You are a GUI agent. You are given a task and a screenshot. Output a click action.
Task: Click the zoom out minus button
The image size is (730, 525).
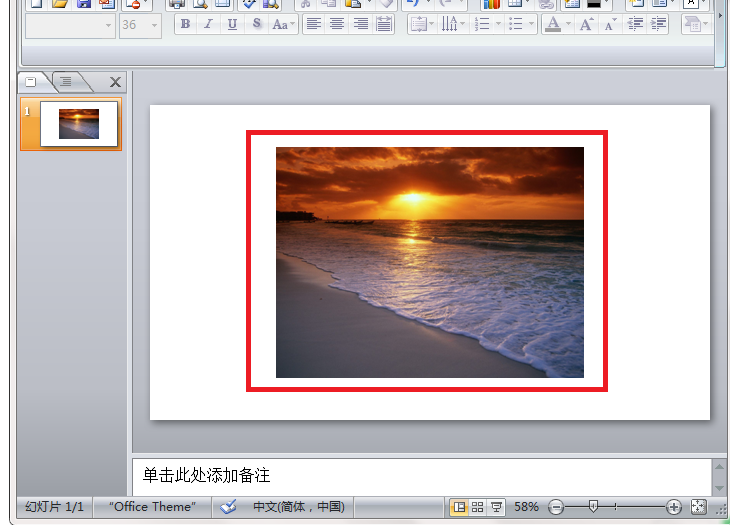[555, 507]
